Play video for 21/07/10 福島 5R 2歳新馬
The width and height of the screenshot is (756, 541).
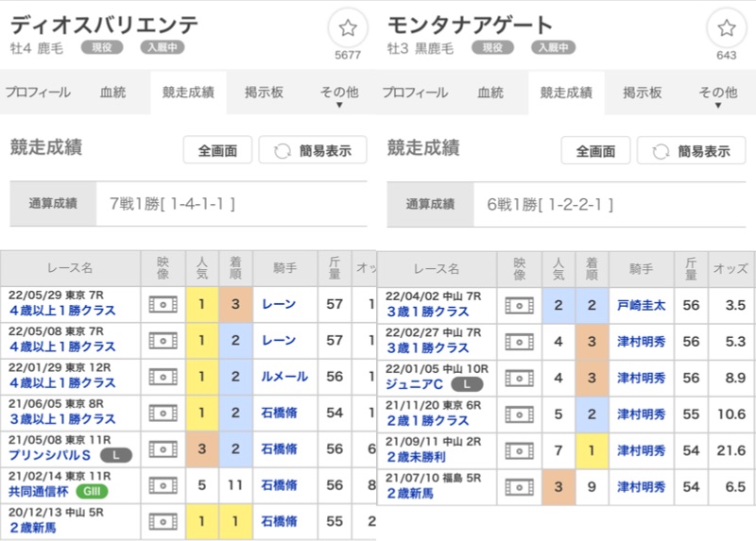coord(519,486)
